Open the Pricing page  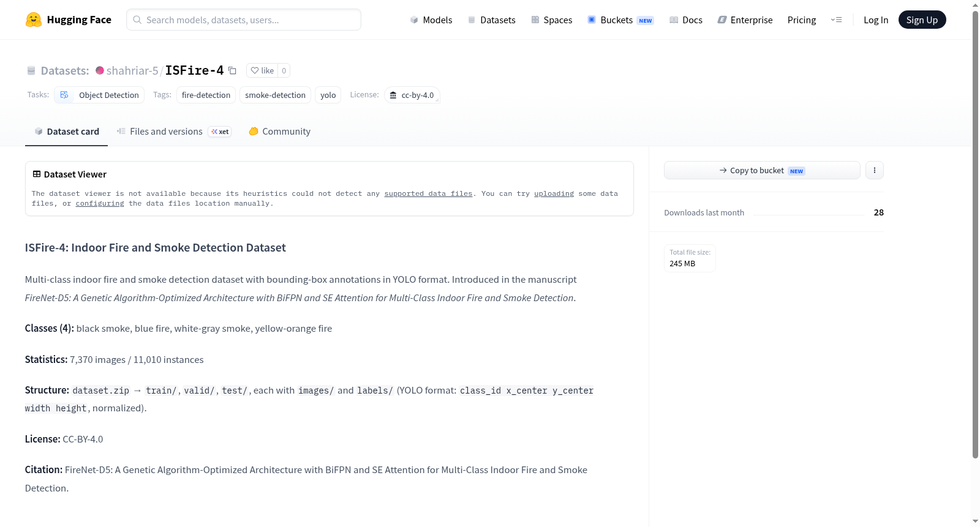point(802,20)
